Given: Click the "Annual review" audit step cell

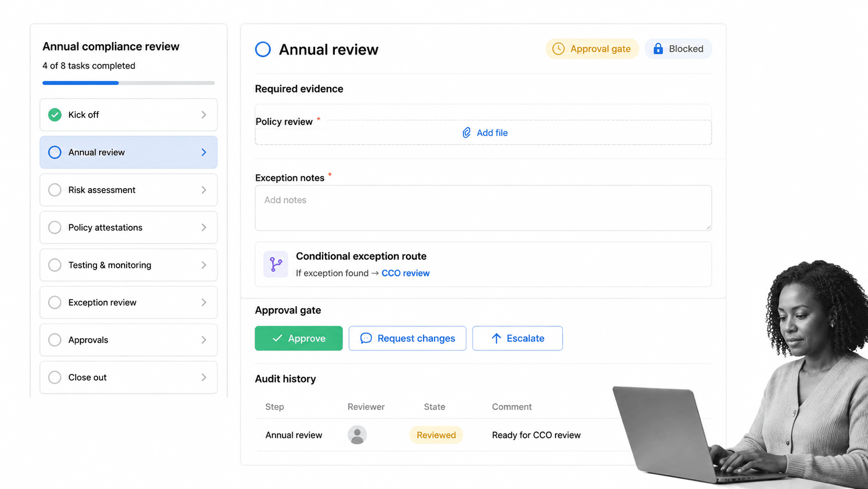Looking at the screenshot, I should click(293, 435).
